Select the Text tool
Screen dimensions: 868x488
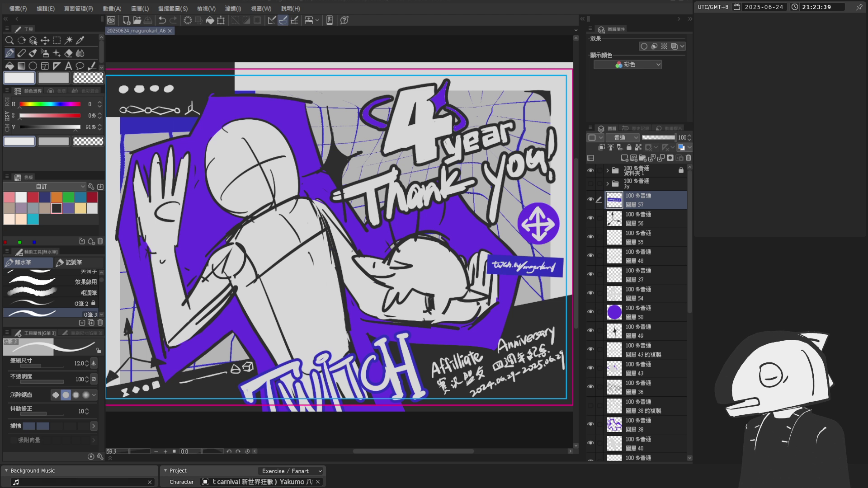tap(68, 66)
